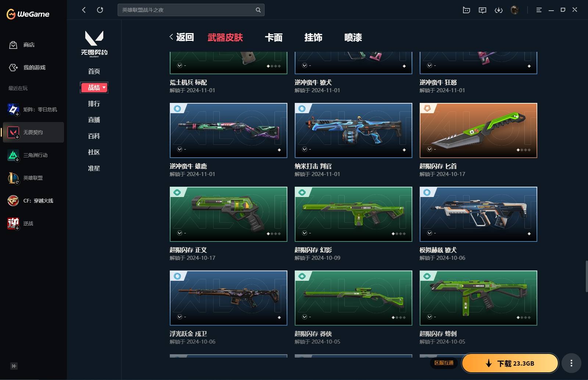
Task: Click the 下载 23.3GB download button
Action: (510, 363)
